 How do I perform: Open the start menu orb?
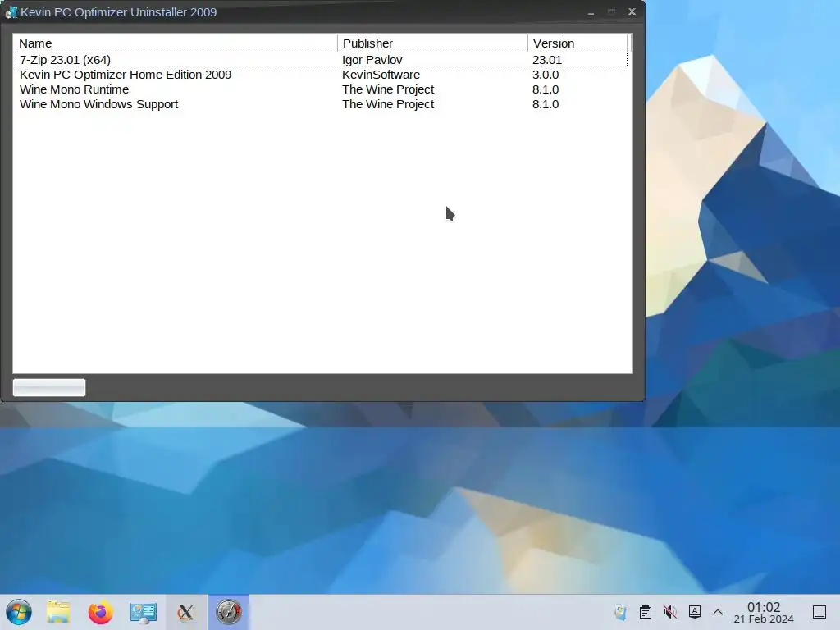point(19,612)
